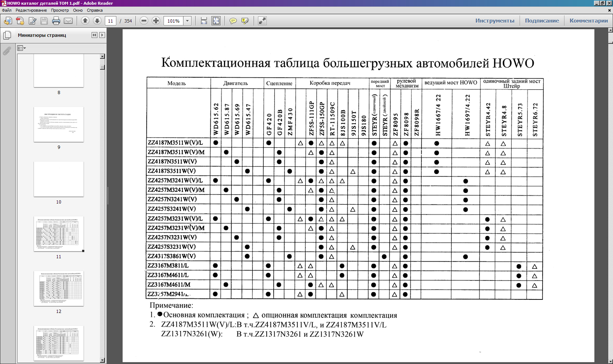
Task: Zoom out with the minus button
Action: pyautogui.click(x=144, y=21)
